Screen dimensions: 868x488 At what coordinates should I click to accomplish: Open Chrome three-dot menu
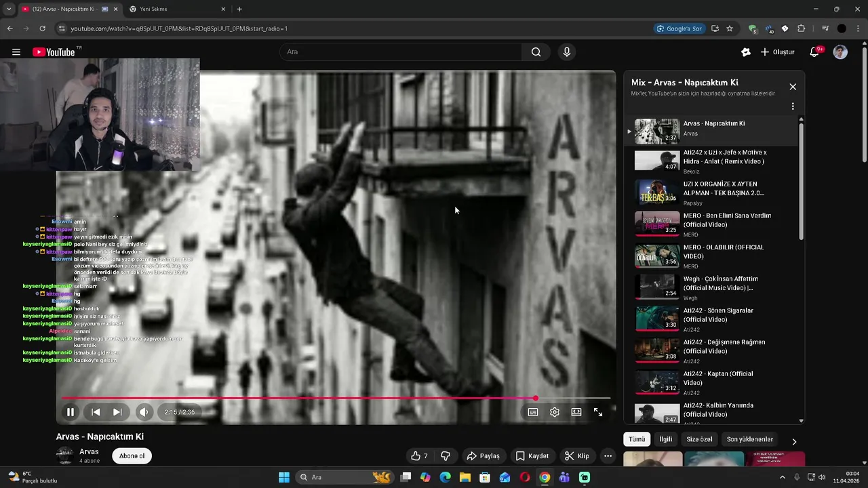858,28
